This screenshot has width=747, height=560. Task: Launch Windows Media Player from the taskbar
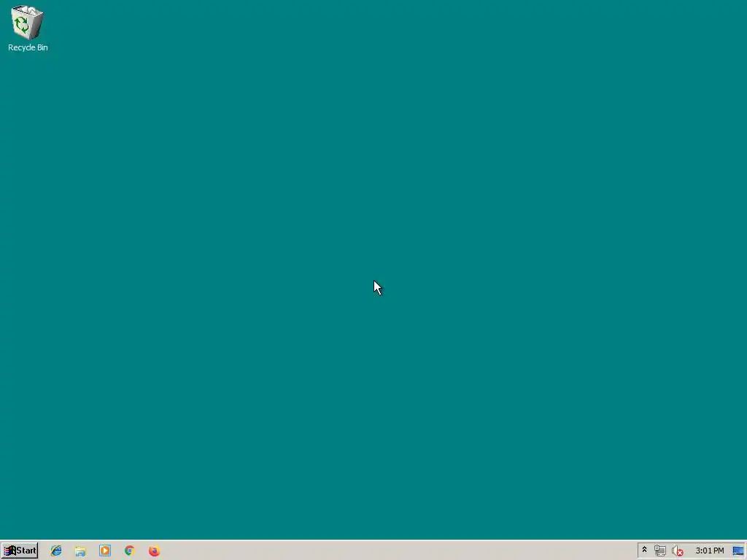(x=105, y=551)
